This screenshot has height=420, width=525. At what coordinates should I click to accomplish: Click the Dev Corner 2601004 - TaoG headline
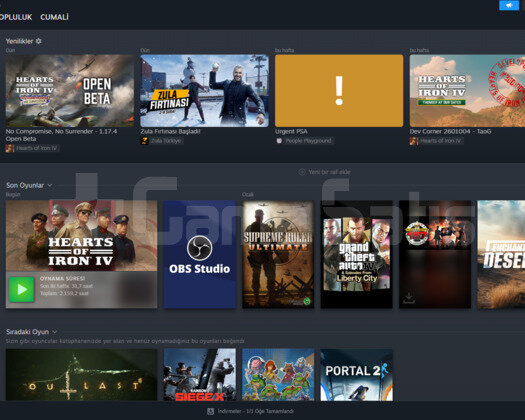click(450, 131)
